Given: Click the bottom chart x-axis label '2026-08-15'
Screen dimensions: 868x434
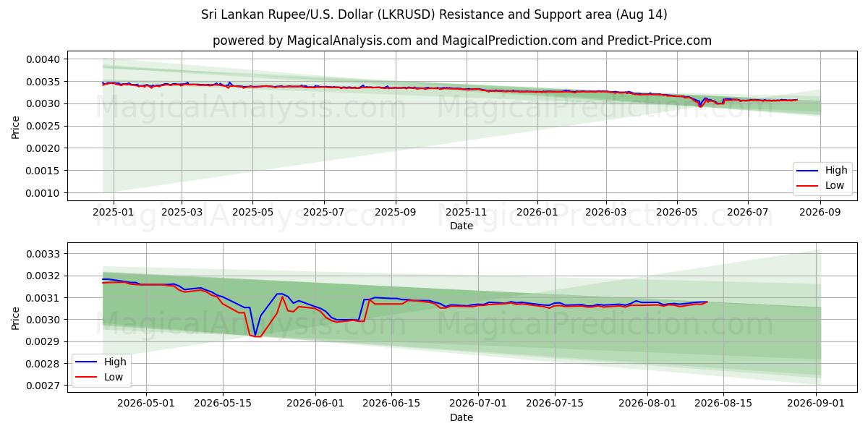Looking at the screenshot, I should click(x=724, y=405).
